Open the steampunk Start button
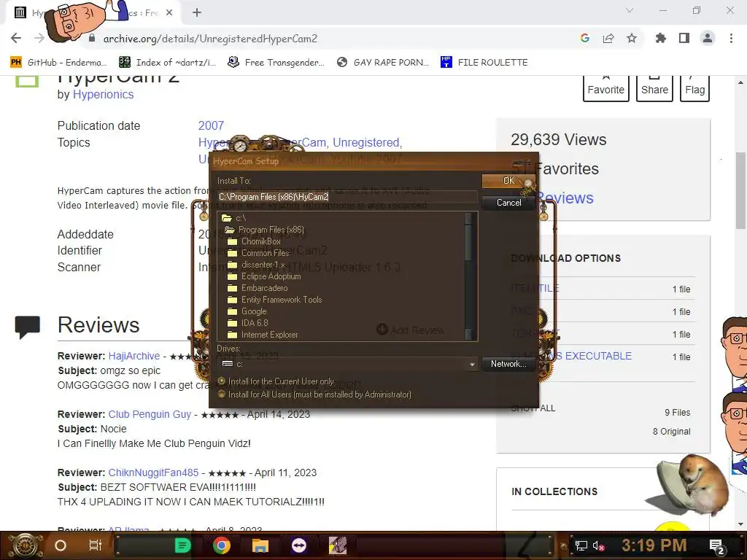The height and width of the screenshot is (560, 747). [x=26, y=545]
